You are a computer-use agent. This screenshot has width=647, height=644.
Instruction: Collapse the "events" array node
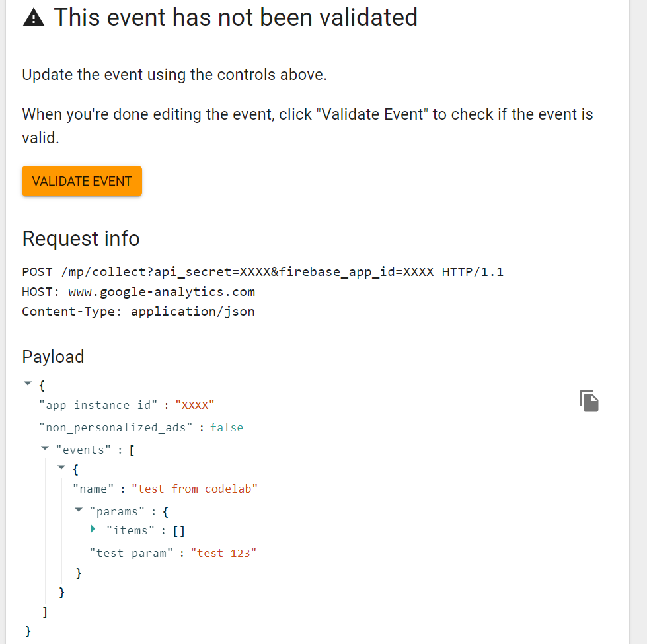(45, 448)
